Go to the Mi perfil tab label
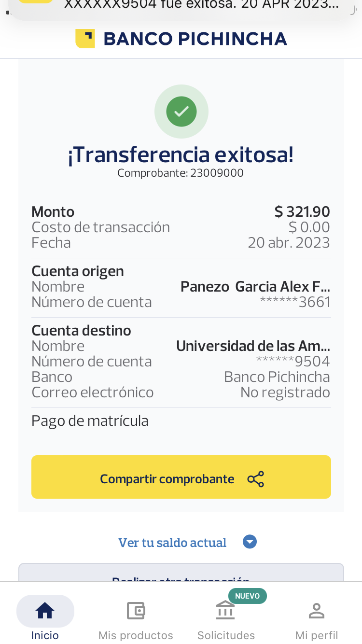 click(x=317, y=635)
